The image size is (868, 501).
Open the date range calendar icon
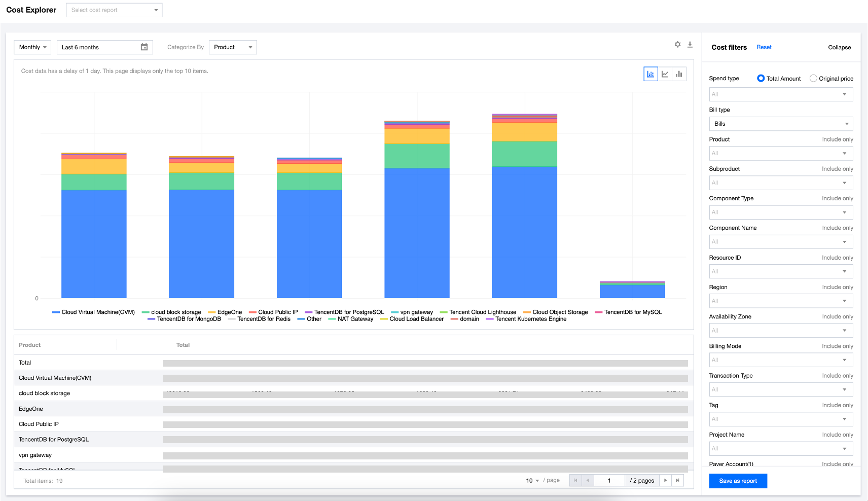click(x=144, y=47)
